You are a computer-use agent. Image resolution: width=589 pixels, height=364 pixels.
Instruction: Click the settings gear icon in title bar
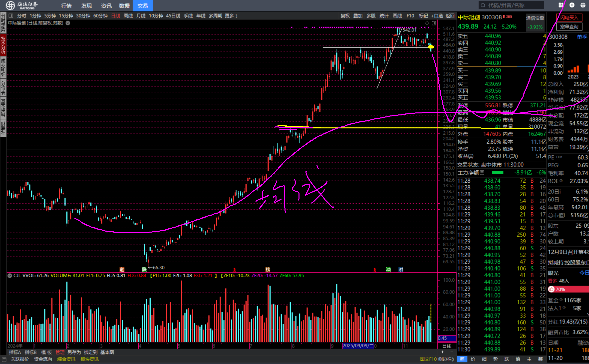click(x=572, y=5)
